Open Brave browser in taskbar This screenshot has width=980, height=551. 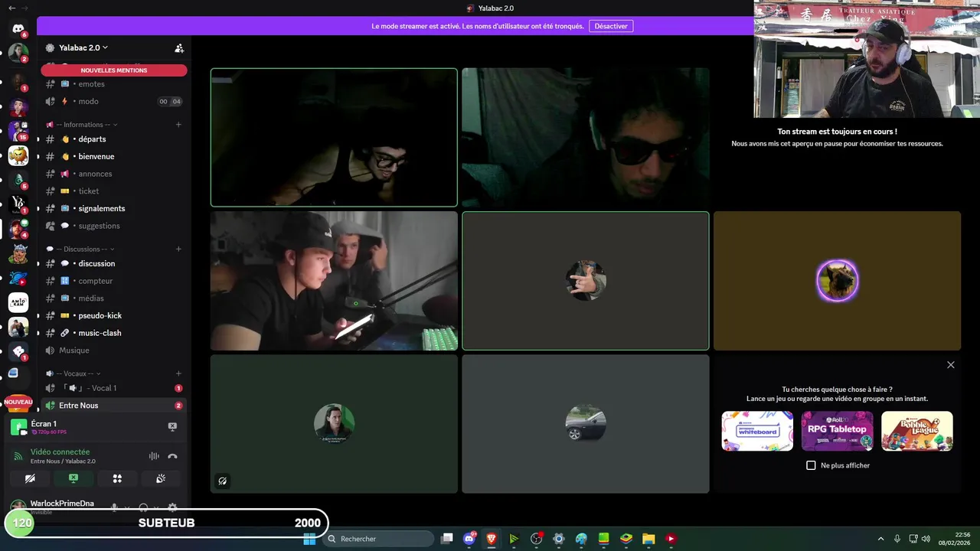point(492,539)
